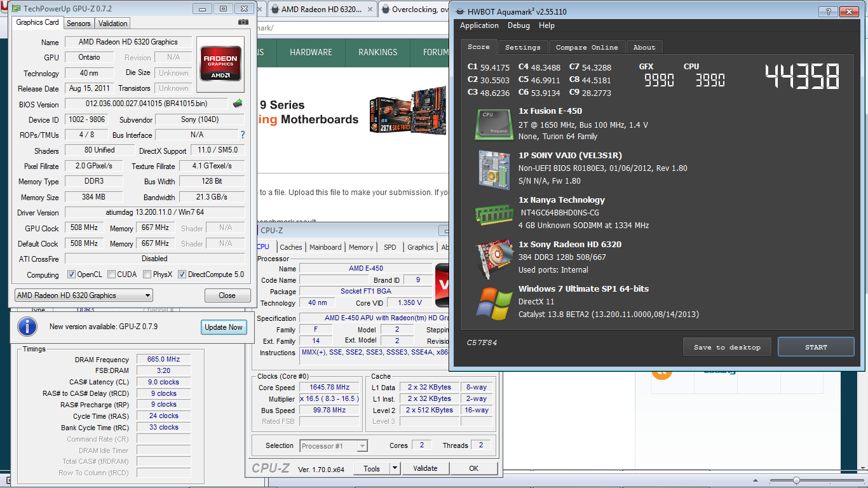Switch to the Graphics tab in CPU-Z
Image resolution: width=868 pixels, height=488 pixels.
pos(421,247)
